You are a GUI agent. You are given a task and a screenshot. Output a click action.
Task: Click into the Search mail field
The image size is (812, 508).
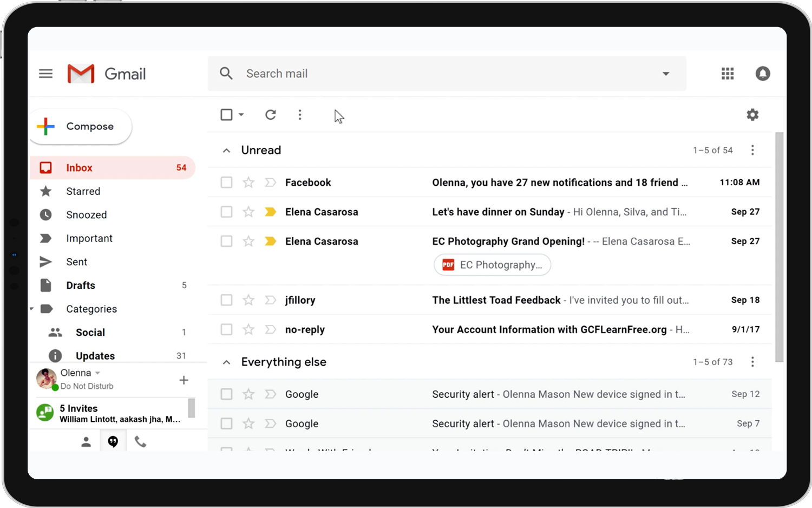[433, 74]
